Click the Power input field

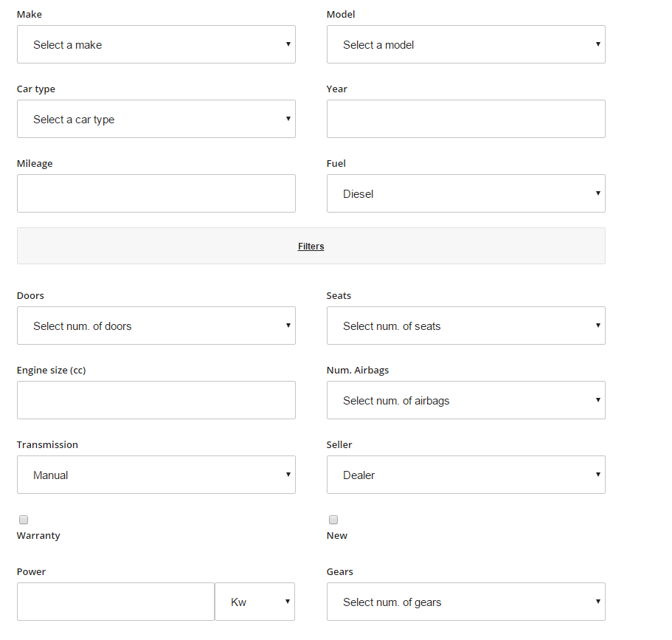coord(116,602)
